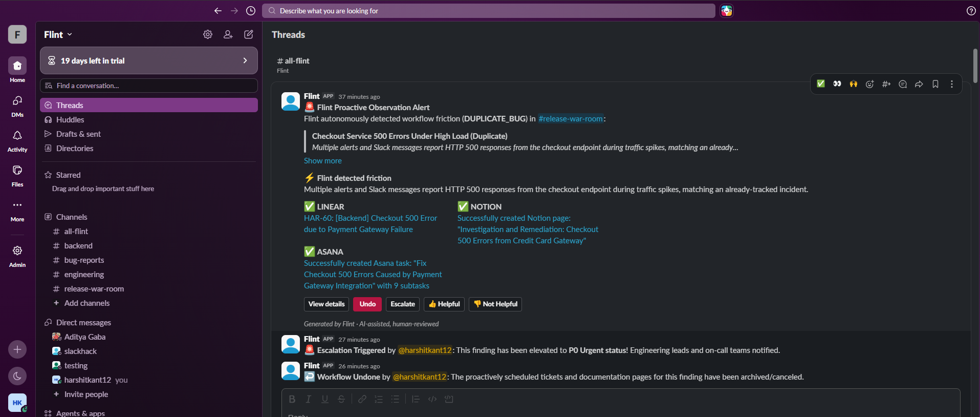Open the HAR-60 Linear issue link
Image resolution: width=980 pixels, height=417 pixels.
click(x=371, y=223)
